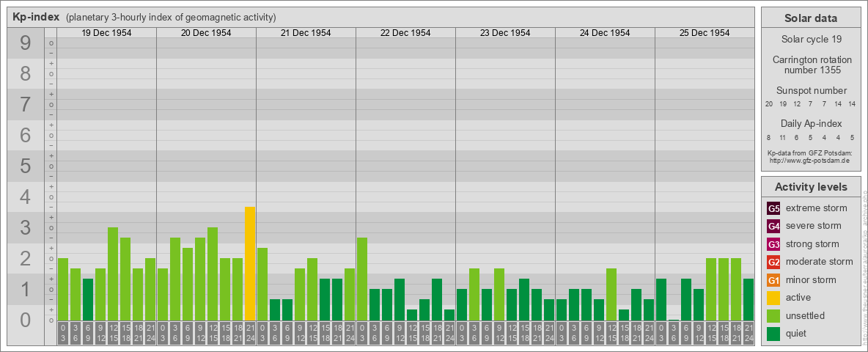
Task: Click the 19 Dec 1954 date header
Action: (106, 33)
